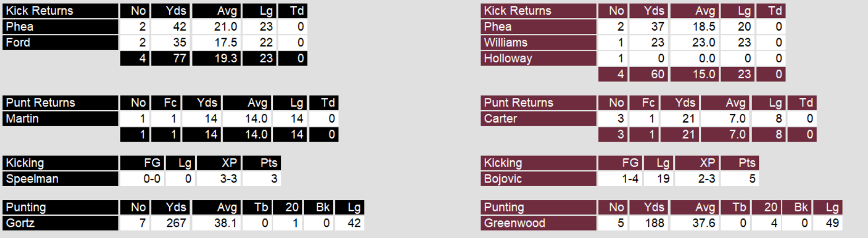This screenshot has height=238, width=868.
Task: Click kicker name Speelman
Action: 60,179
